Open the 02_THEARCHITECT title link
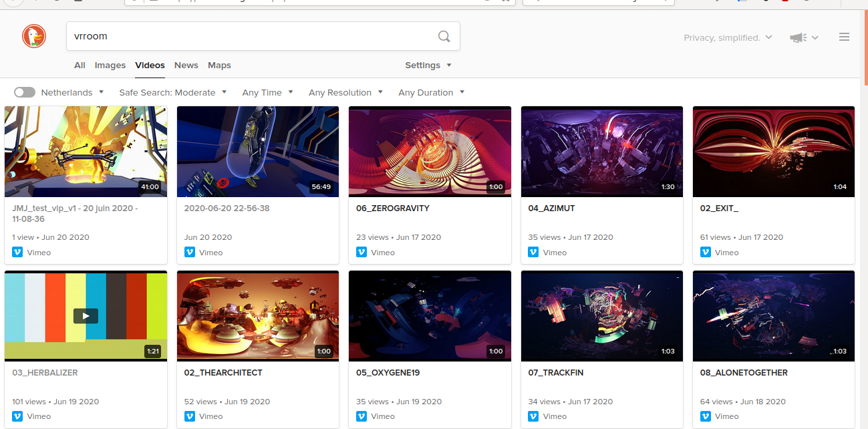This screenshot has height=429, width=868. coord(223,372)
